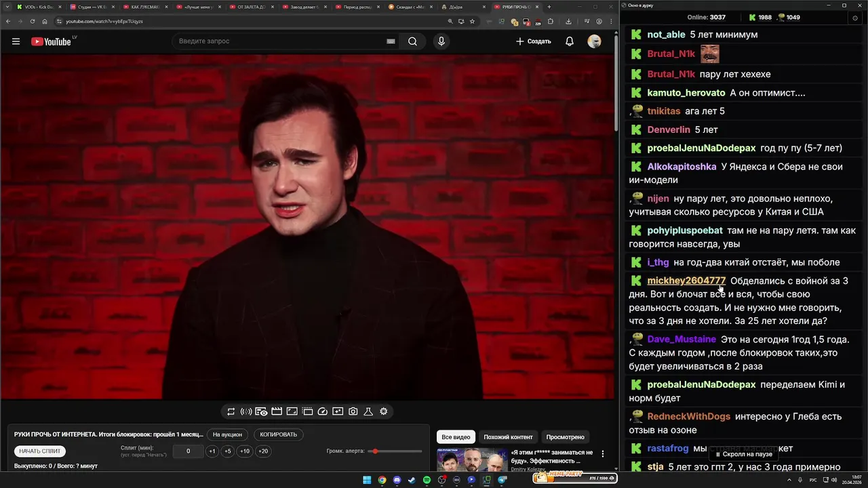
Task: Select the 'Похожий контент' filter chip
Action: (508, 437)
